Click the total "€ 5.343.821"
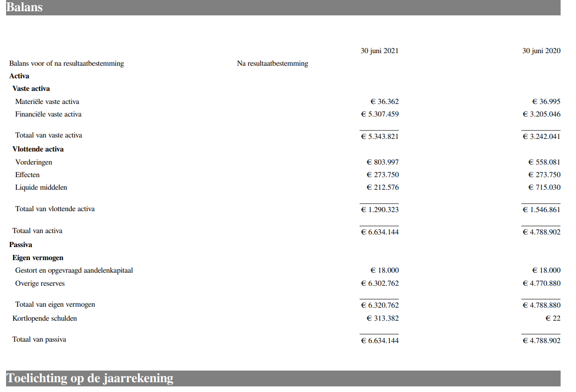The image size is (576, 392). pos(380,137)
